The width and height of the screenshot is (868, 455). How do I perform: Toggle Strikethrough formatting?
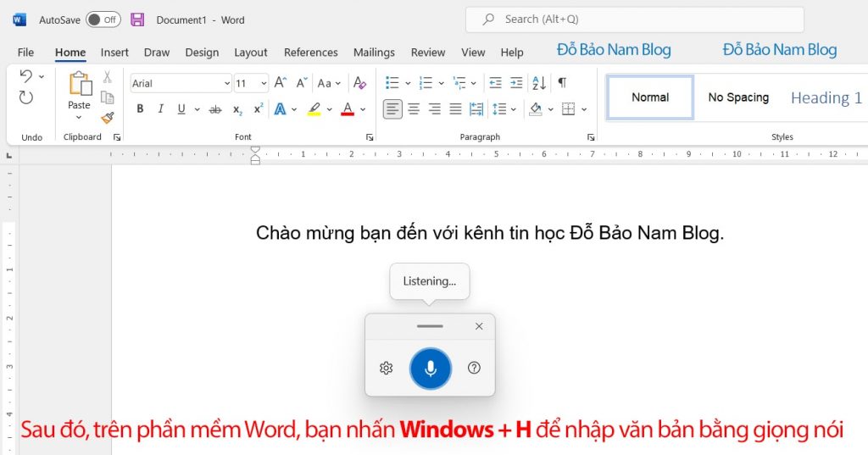[x=215, y=109]
